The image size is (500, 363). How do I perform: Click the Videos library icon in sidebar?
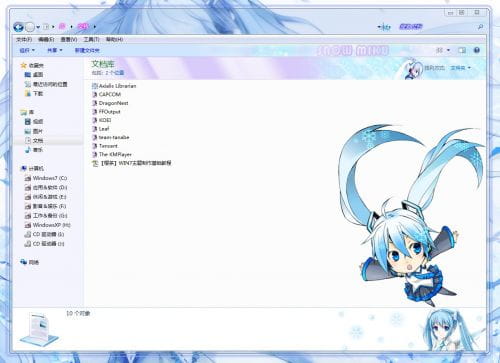tap(28, 122)
